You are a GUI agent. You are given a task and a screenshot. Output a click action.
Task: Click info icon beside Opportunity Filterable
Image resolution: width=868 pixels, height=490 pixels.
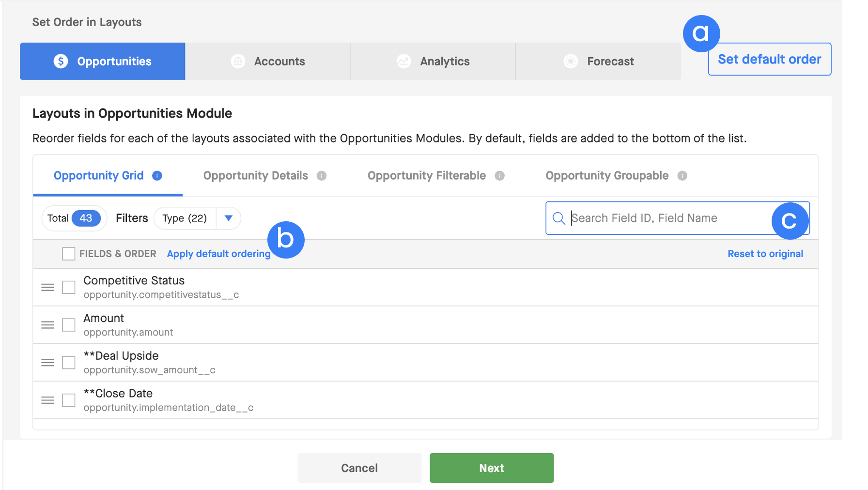coord(500,176)
